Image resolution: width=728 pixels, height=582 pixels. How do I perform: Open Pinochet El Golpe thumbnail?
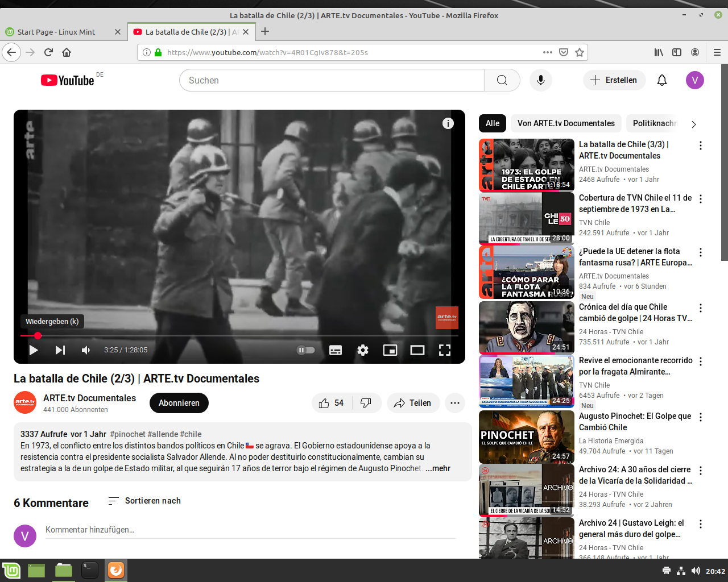pos(527,436)
